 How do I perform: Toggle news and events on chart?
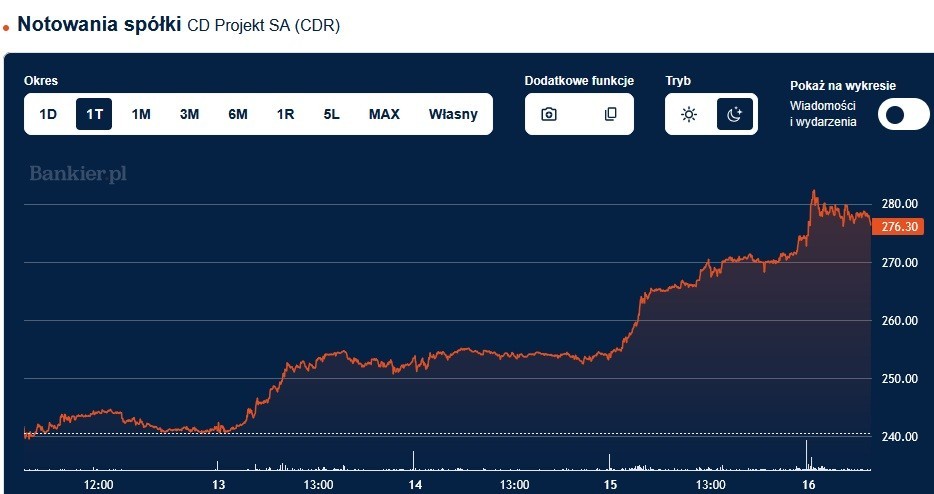coord(903,114)
